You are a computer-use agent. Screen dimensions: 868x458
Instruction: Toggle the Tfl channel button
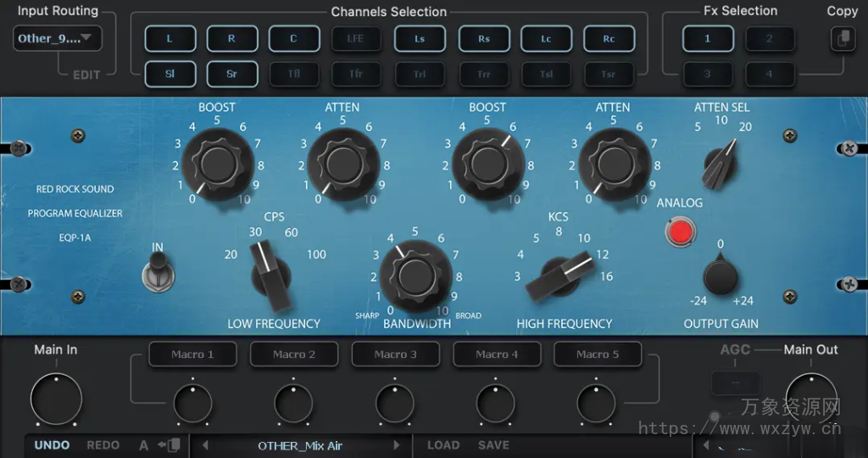[294, 74]
